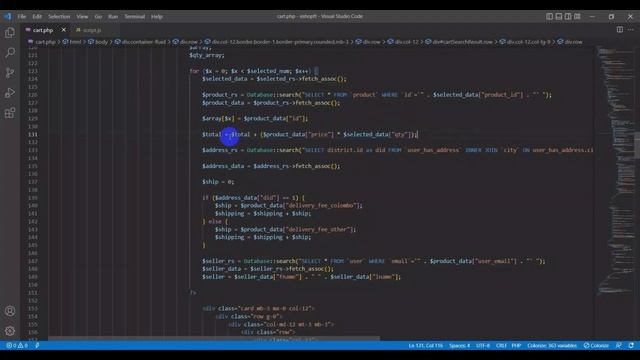The image size is (640, 360).
Task: Click the VS Code logo icon
Action: pos(7,16)
